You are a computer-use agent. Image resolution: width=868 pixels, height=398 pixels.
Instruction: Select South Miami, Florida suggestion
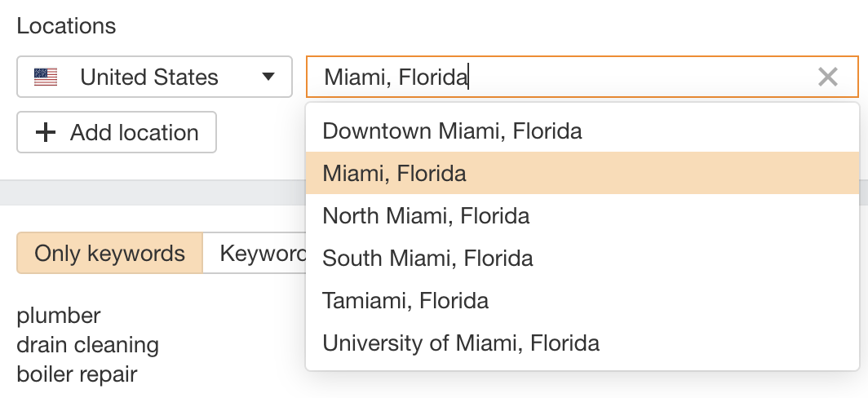[582, 258]
